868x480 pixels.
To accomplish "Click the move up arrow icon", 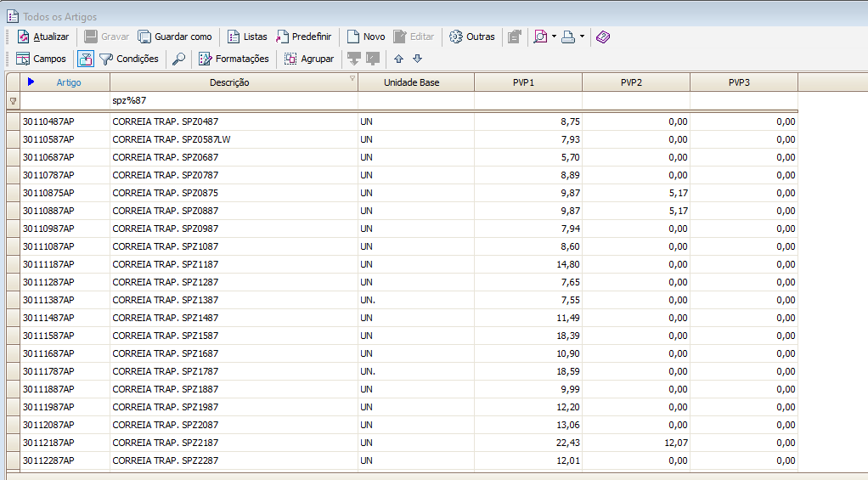I will coord(398,59).
